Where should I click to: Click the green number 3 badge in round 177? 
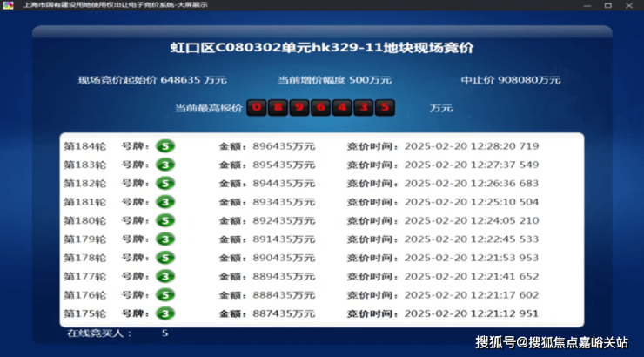pos(165,277)
